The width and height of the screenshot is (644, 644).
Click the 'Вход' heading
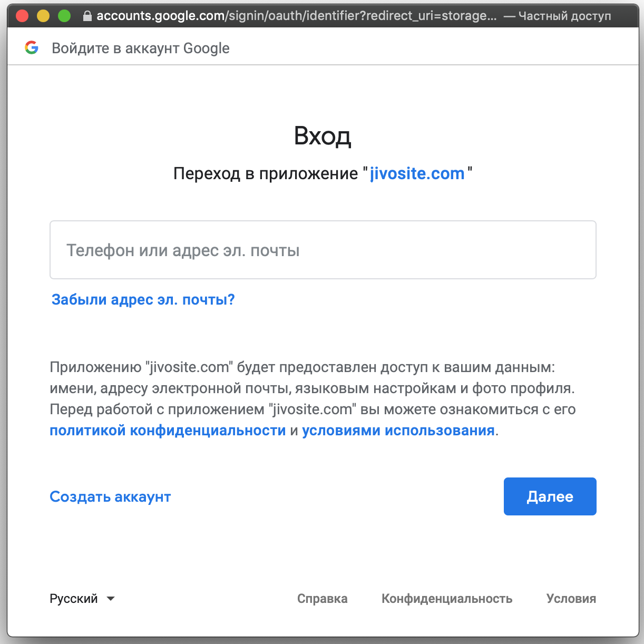tap(323, 136)
